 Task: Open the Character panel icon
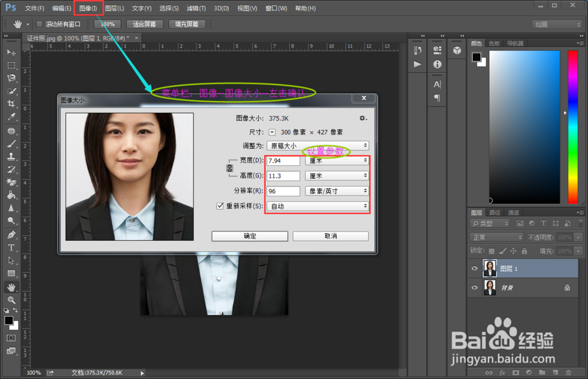pos(437,84)
